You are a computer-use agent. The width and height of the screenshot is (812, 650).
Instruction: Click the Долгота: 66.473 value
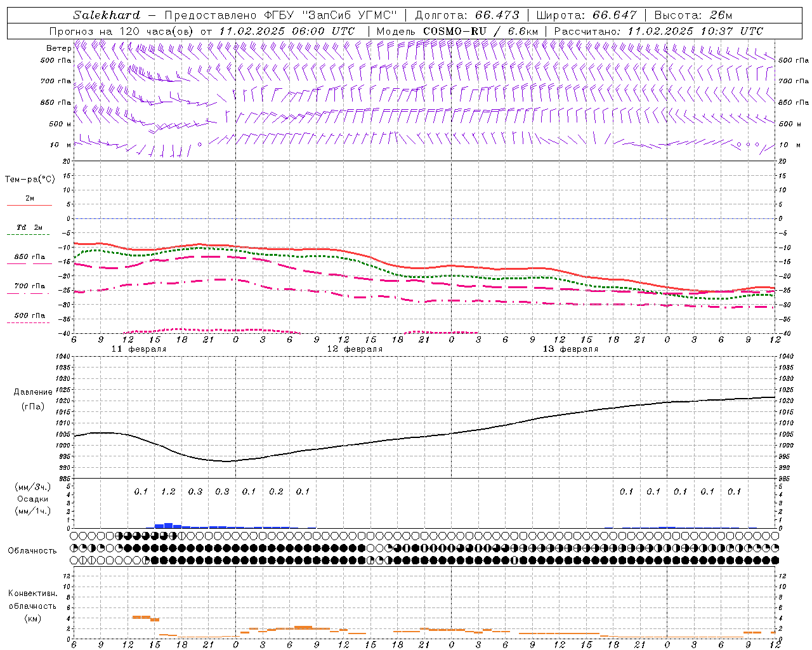pos(467,15)
